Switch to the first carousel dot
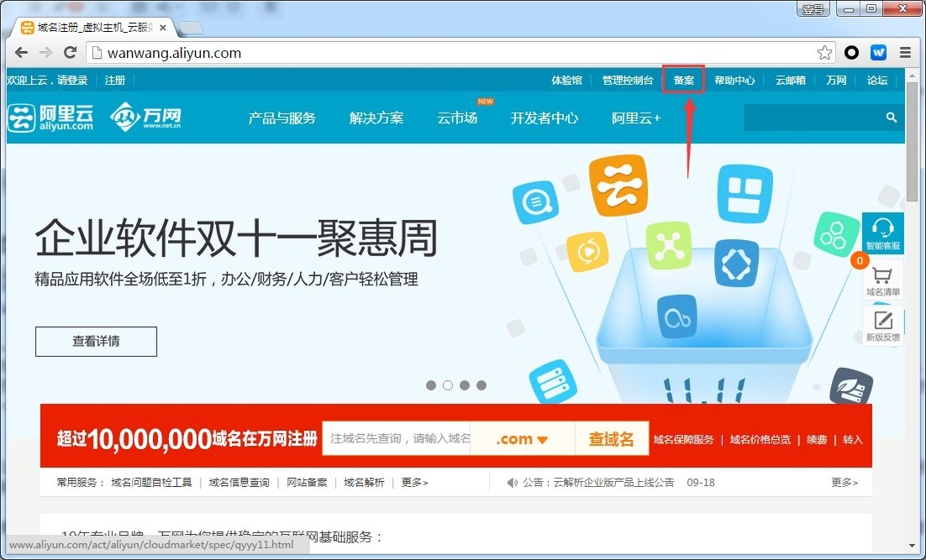Screen dimensions: 926x560 (431, 385)
